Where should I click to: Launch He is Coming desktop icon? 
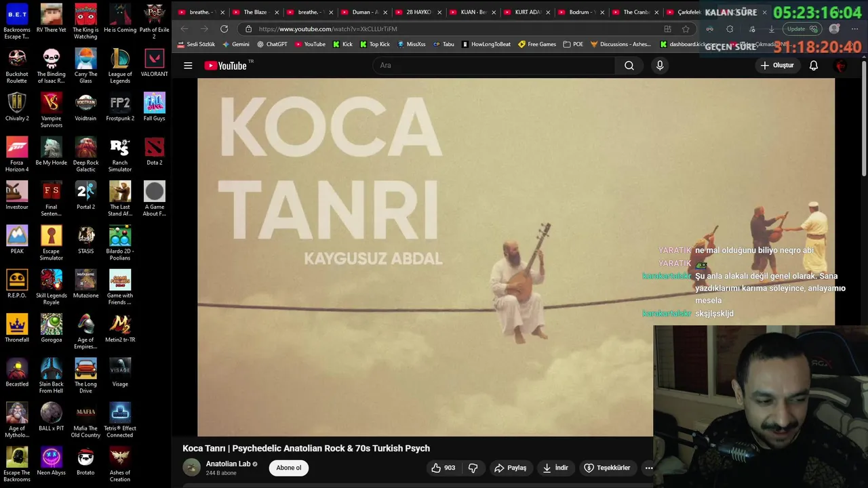[x=120, y=18]
